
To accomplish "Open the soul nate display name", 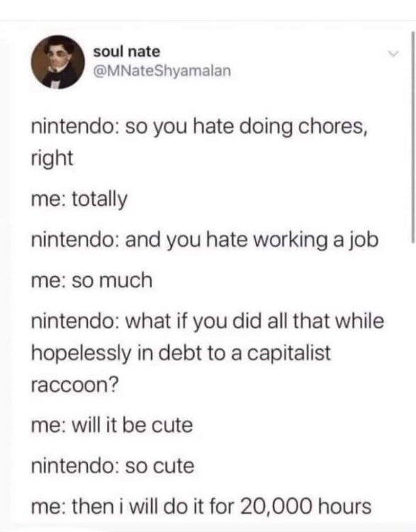I will pyautogui.click(x=126, y=52).
